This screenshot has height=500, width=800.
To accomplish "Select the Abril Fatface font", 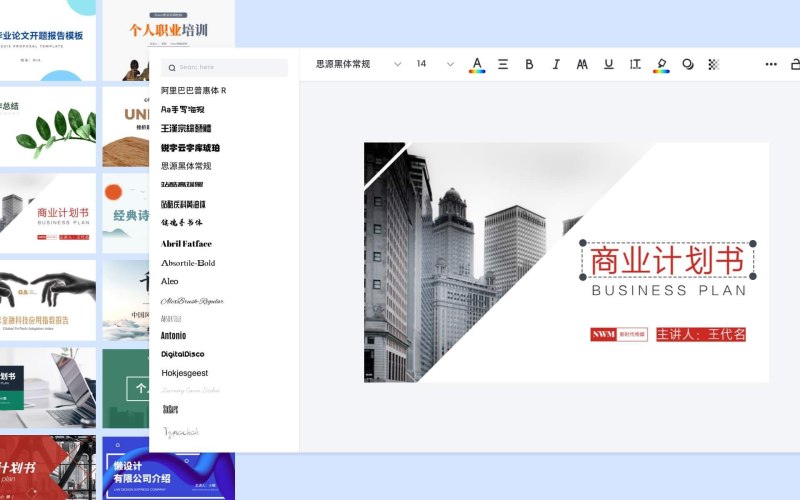I will coord(186,244).
